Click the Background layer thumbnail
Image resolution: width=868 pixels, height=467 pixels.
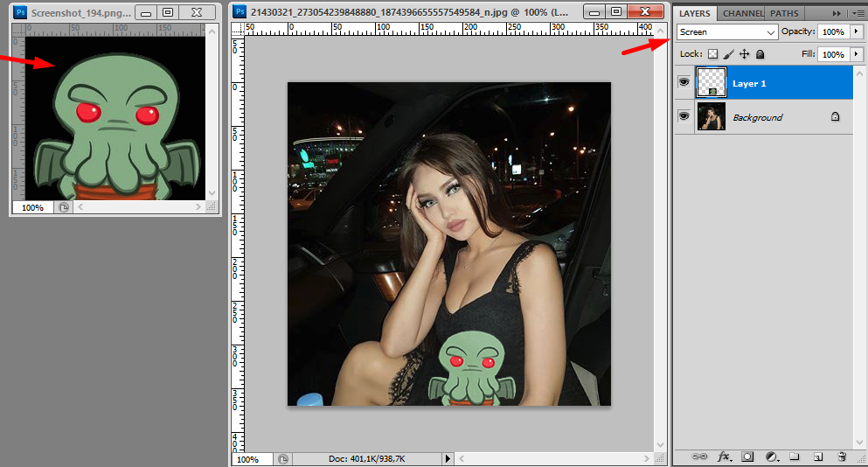coord(711,116)
